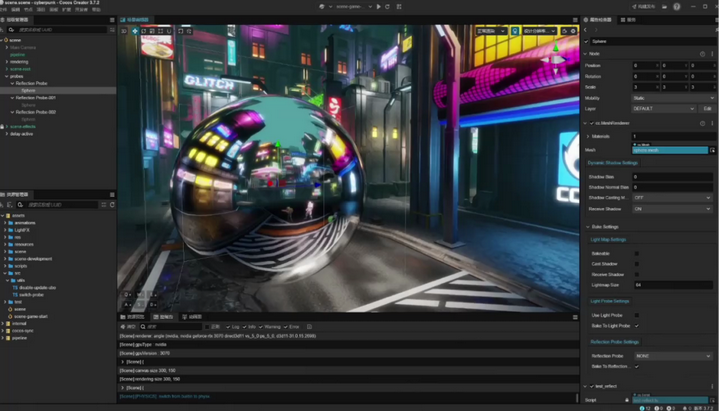Click the inspector back arrow

[585, 30]
